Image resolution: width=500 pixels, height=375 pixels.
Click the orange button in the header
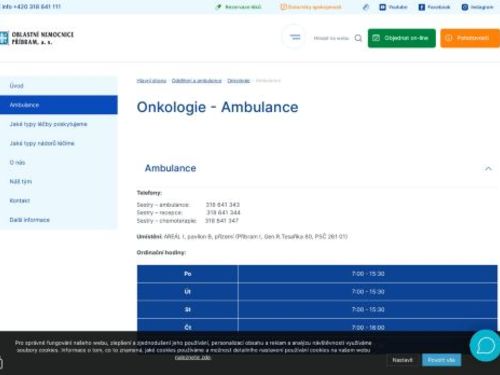point(470,38)
